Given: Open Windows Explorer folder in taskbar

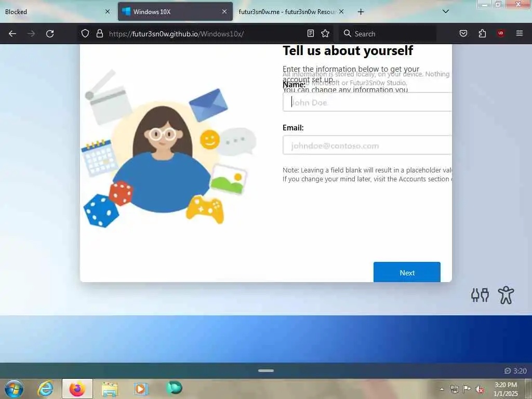Looking at the screenshot, I should (x=110, y=389).
